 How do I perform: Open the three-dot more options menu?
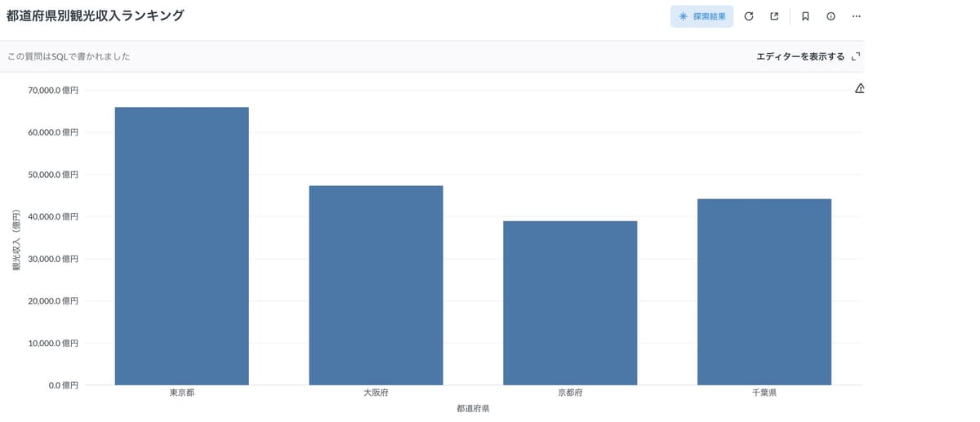[856, 16]
